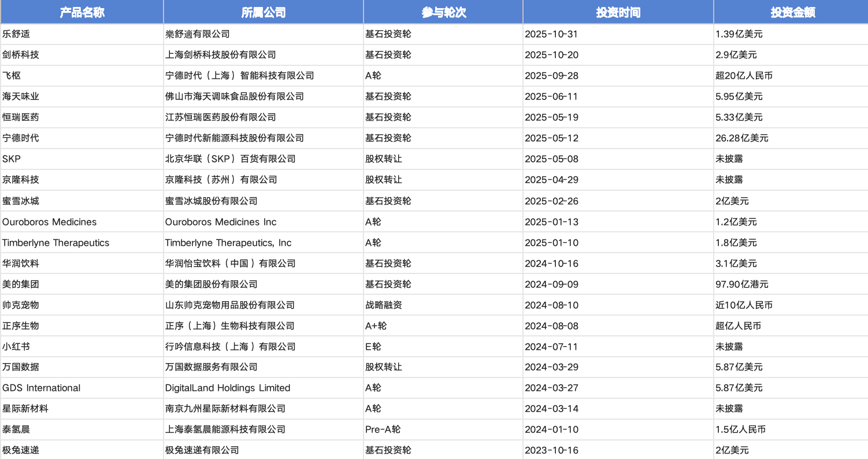Click the 小红书 product name cell
The height and width of the screenshot is (459, 868).
pyautogui.click(x=16, y=347)
